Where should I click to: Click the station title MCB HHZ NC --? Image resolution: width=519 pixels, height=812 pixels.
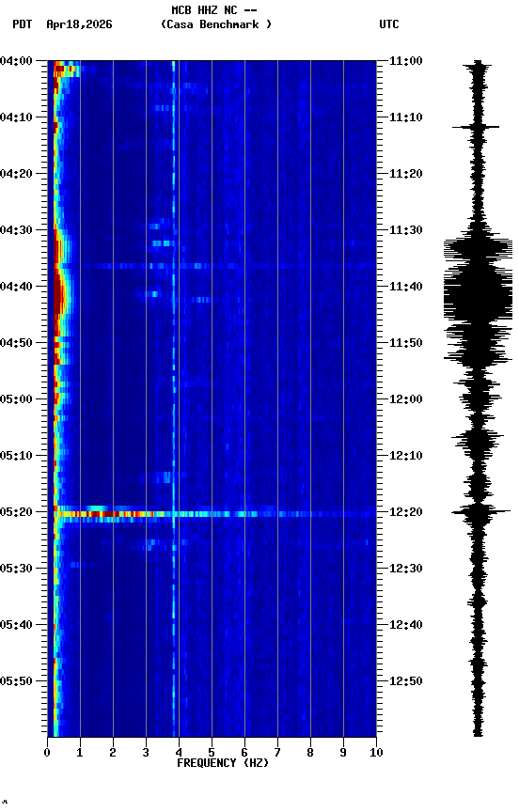[214, 10]
